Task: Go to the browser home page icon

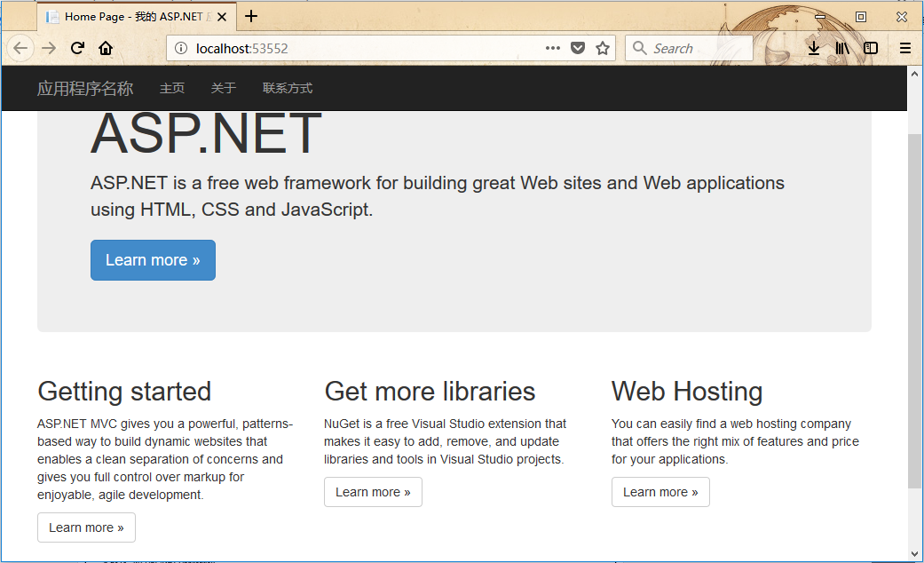Action: coord(106,49)
